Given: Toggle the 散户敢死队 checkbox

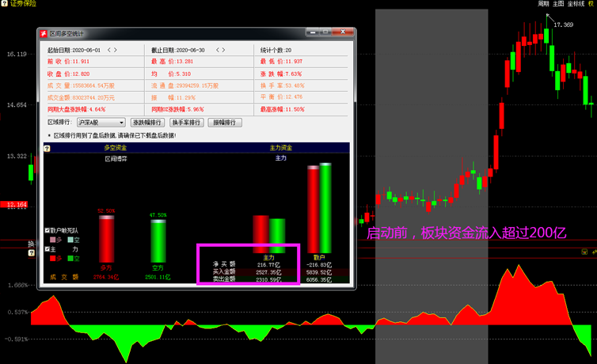Looking at the screenshot, I should coord(48,230).
